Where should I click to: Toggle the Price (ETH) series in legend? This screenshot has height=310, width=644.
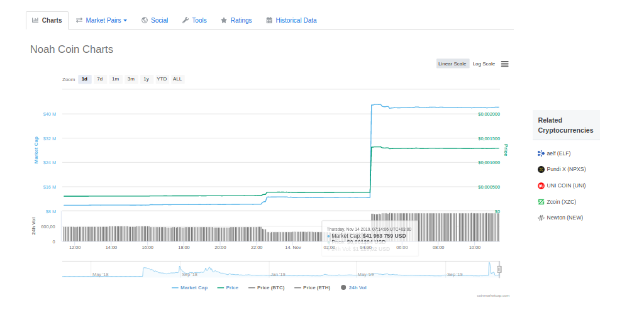(312, 288)
